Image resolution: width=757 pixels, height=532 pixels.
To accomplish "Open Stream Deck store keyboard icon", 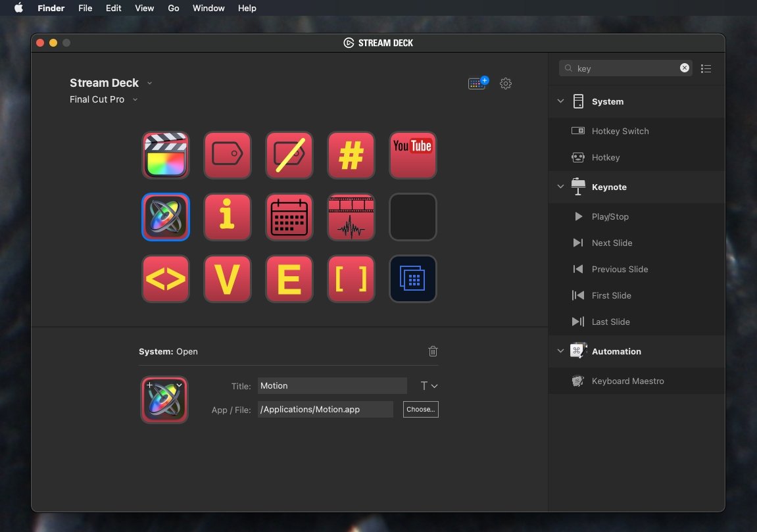I will 478,83.
